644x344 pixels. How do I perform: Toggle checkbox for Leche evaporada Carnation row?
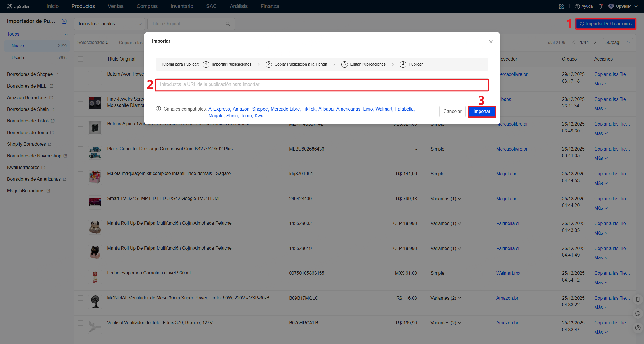click(80, 273)
